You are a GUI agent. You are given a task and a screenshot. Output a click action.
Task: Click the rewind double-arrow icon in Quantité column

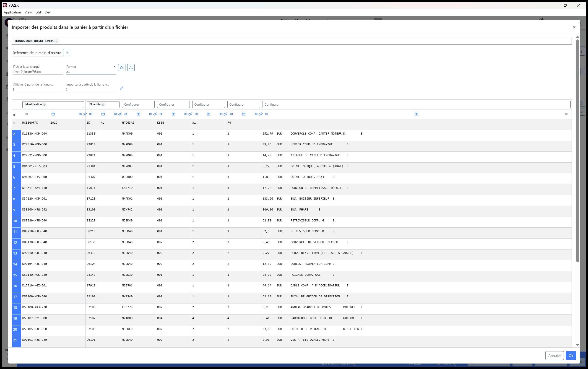(91, 114)
